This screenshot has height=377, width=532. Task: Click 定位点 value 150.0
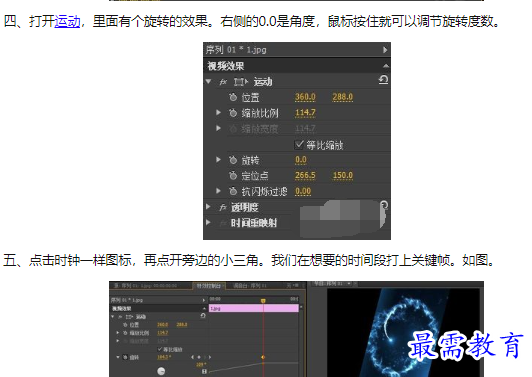point(343,175)
